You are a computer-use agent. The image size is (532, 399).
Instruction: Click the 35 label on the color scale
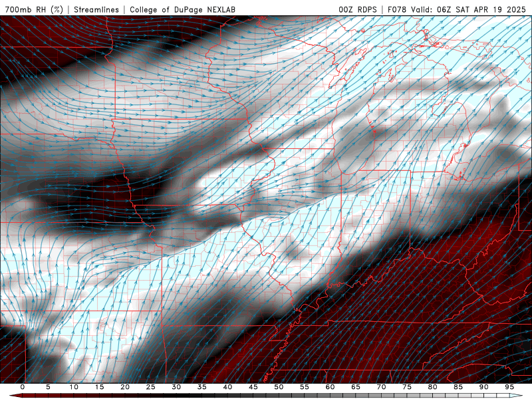202,387
